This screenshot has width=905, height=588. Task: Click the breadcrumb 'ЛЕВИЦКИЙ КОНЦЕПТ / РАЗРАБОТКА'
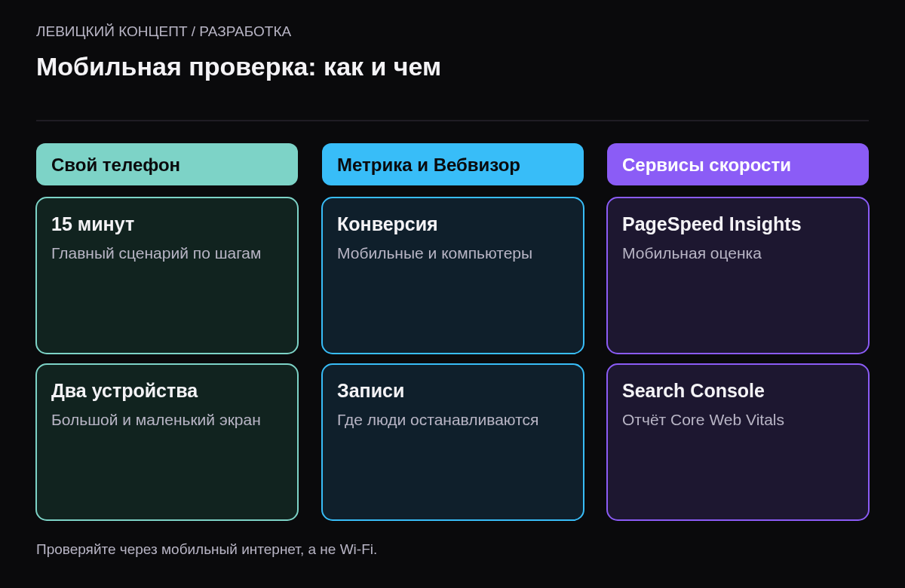pyautogui.click(x=164, y=32)
